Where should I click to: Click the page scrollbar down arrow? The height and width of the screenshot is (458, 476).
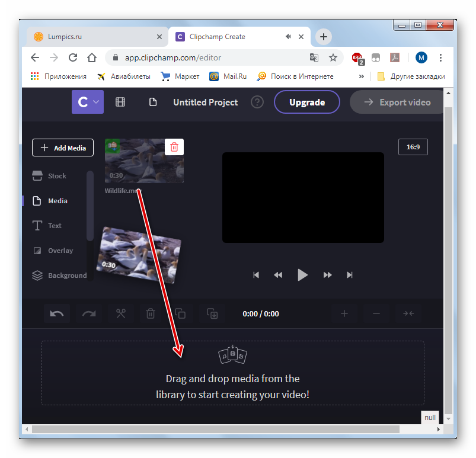tap(448, 419)
